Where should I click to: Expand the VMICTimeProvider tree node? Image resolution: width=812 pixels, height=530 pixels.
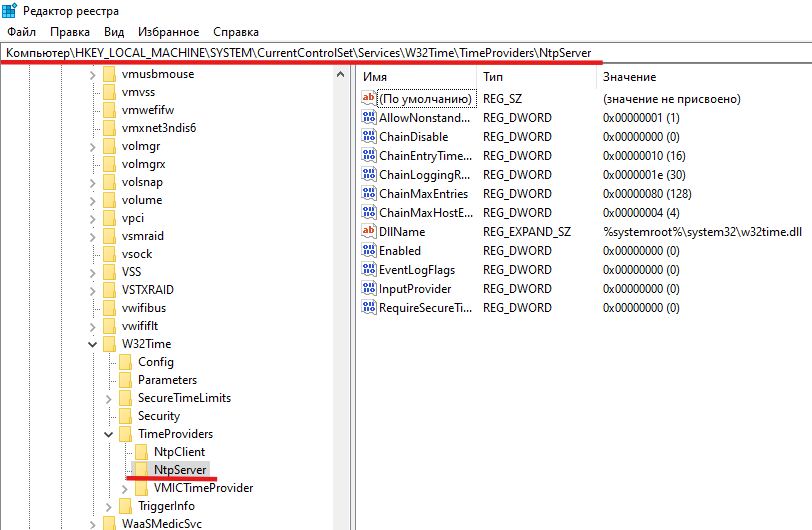click(125, 488)
